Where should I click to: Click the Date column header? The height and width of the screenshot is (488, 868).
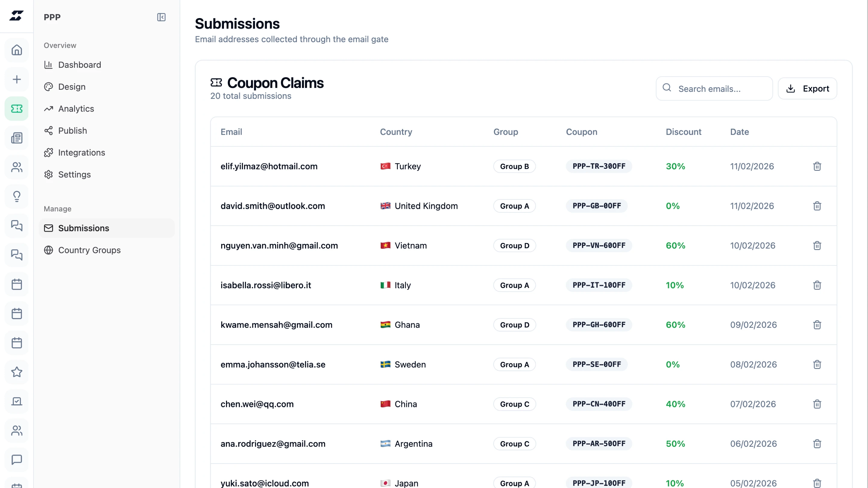pos(739,132)
